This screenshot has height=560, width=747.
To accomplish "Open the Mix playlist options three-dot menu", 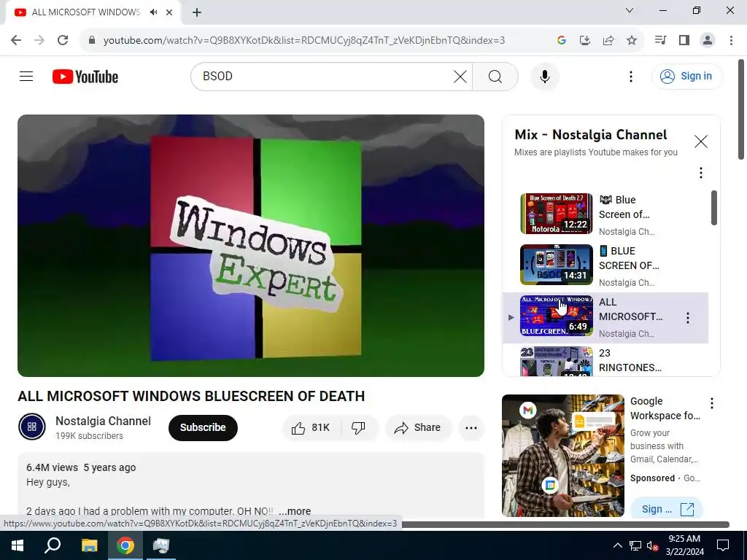I will pyautogui.click(x=700, y=173).
